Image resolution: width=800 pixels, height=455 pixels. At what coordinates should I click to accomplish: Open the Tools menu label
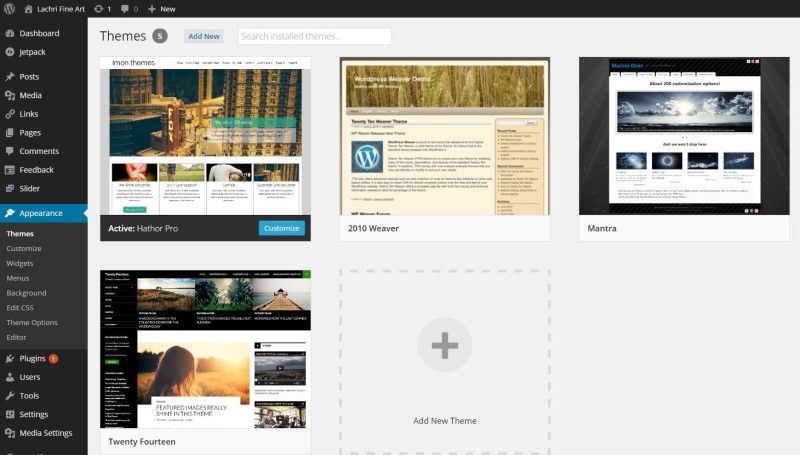[x=29, y=396]
